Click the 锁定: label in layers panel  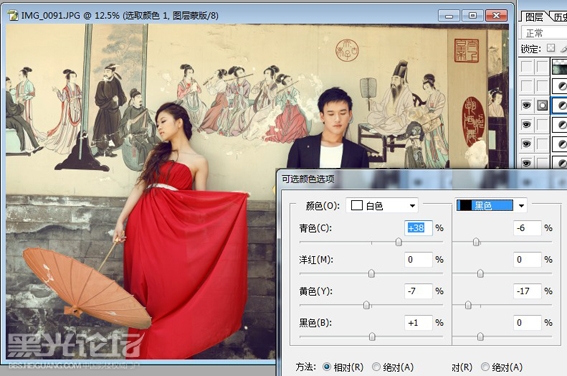(x=530, y=48)
